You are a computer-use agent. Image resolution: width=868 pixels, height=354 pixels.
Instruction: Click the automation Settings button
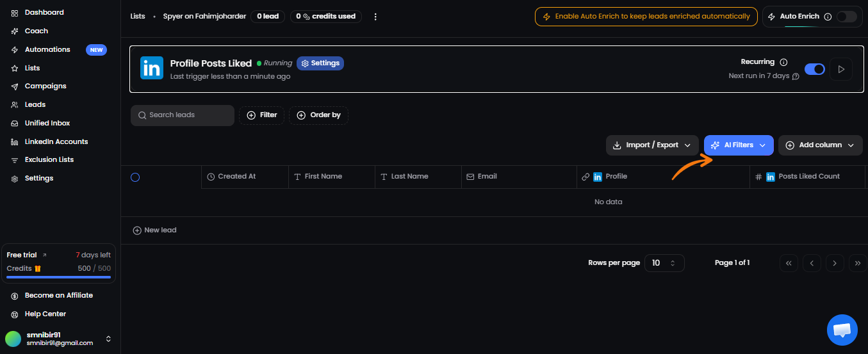point(320,63)
